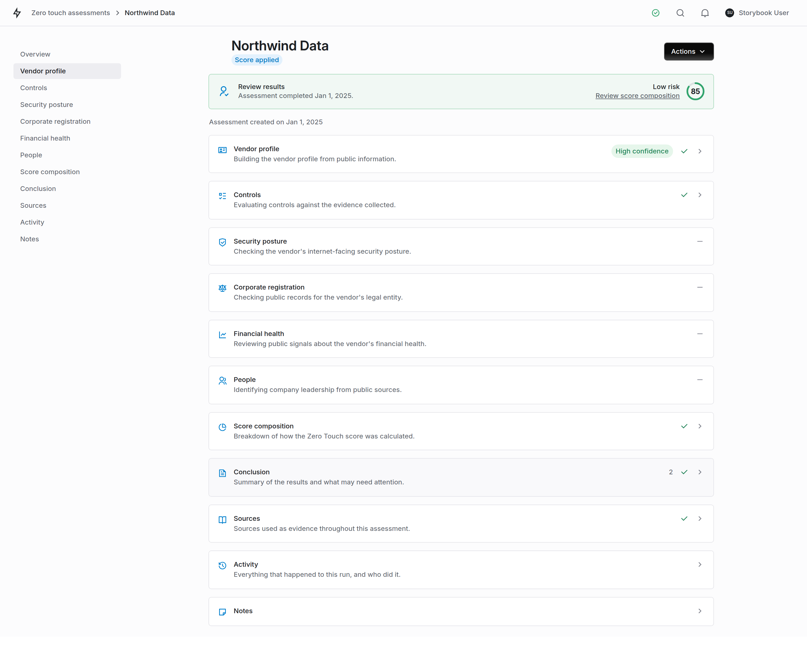Image resolution: width=807 pixels, height=672 pixels.
Task: Click the Score composition pie icon
Action: 222,427
